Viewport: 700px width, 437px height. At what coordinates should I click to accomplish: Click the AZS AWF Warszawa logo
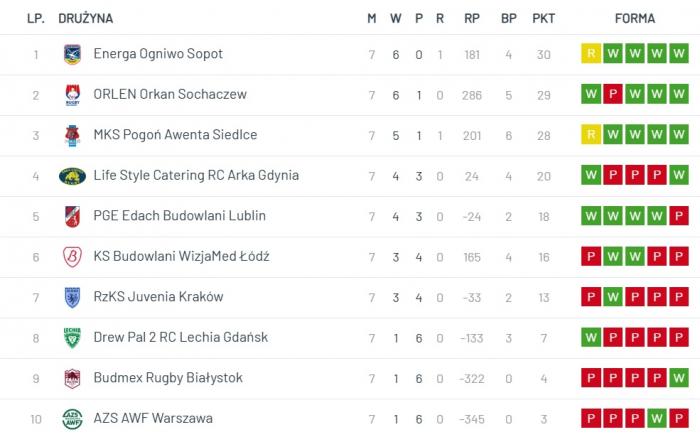pos(72,419)
